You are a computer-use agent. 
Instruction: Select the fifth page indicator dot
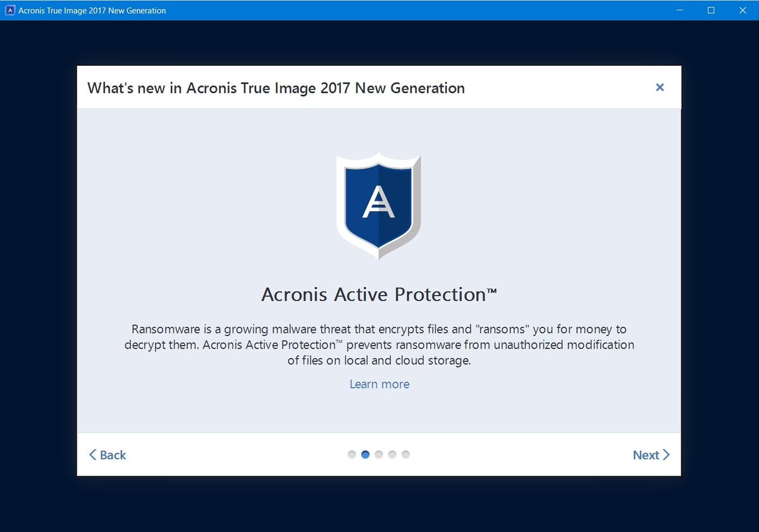[x=405, y=454]
